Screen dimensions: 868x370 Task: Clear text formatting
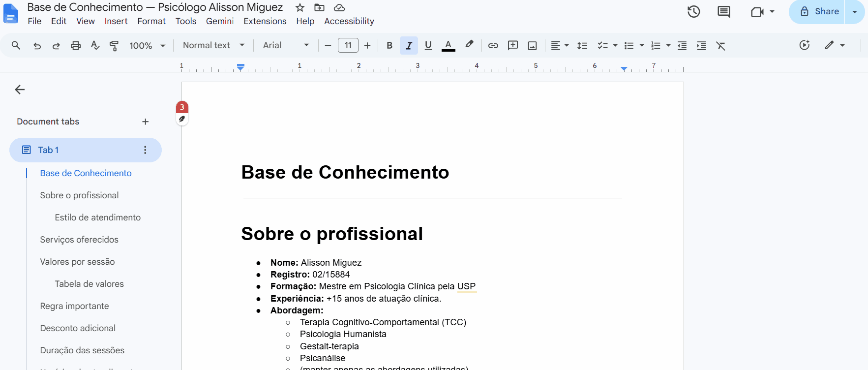coord(721,45)
